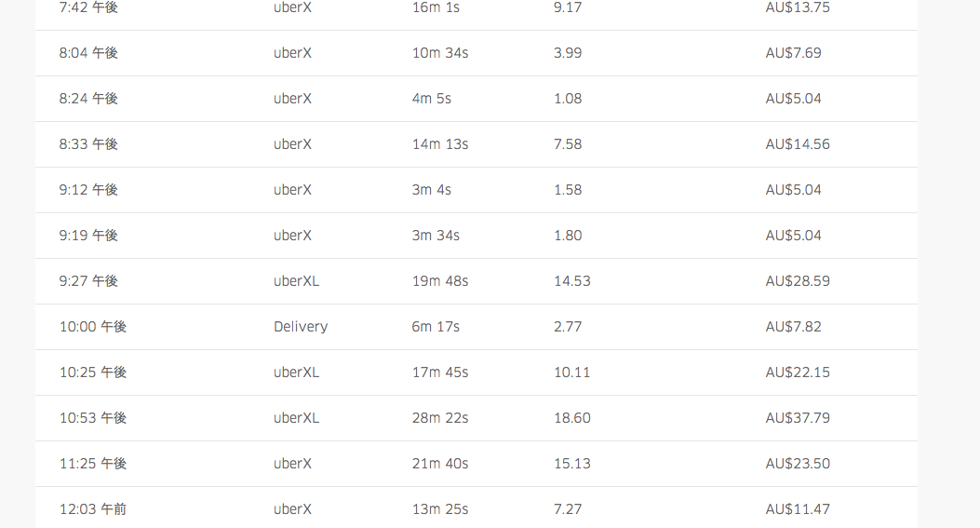Screen dimensions: 980x528
Task: Click the 28m 22s duration cell
Action: coord(440,418)
